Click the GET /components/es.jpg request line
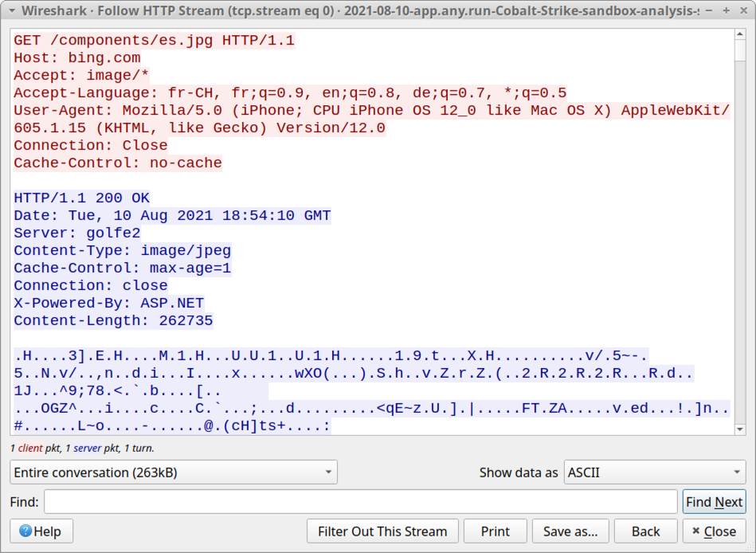 pos(155,41)
